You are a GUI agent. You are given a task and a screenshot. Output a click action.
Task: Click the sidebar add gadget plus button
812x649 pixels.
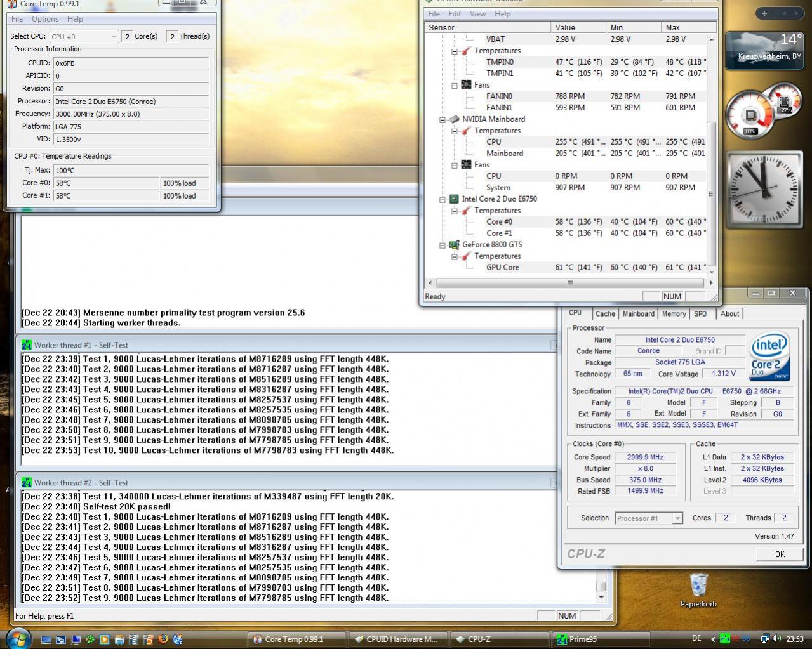[764, 13]
